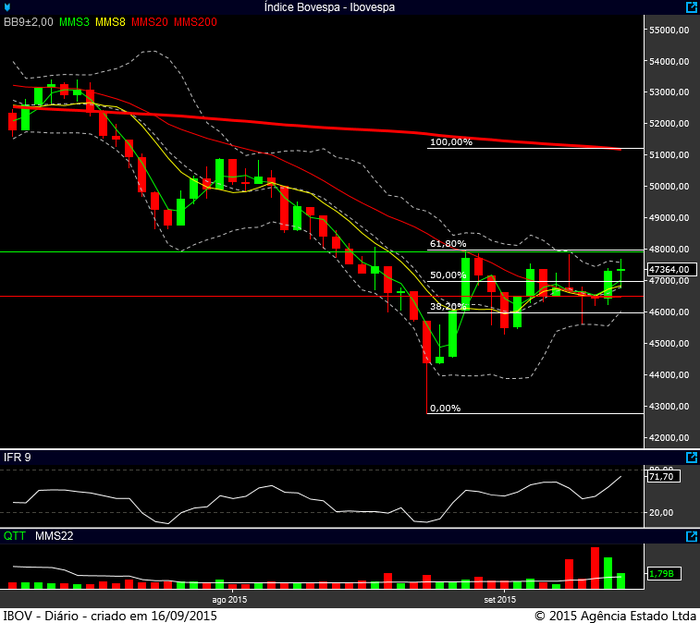The width and height of the screenshot is (700, 623).
Task: Click the set 2015 date axis marker
Action: pyautogui.click(x=500, y=599)
